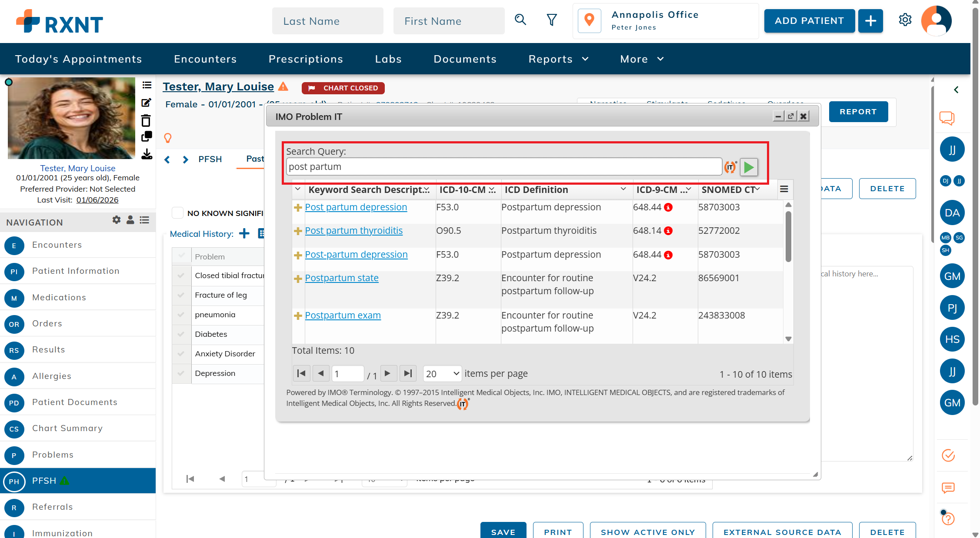This screenshot has width=980, height=538.
Task: Click the SHOW ACTIVE ONLY button
Action: 648,532
